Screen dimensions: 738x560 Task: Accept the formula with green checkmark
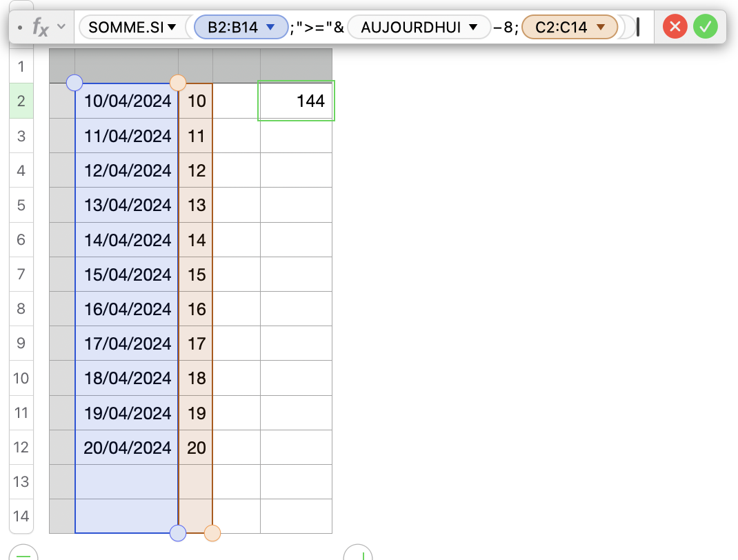(x=705, y=26)
